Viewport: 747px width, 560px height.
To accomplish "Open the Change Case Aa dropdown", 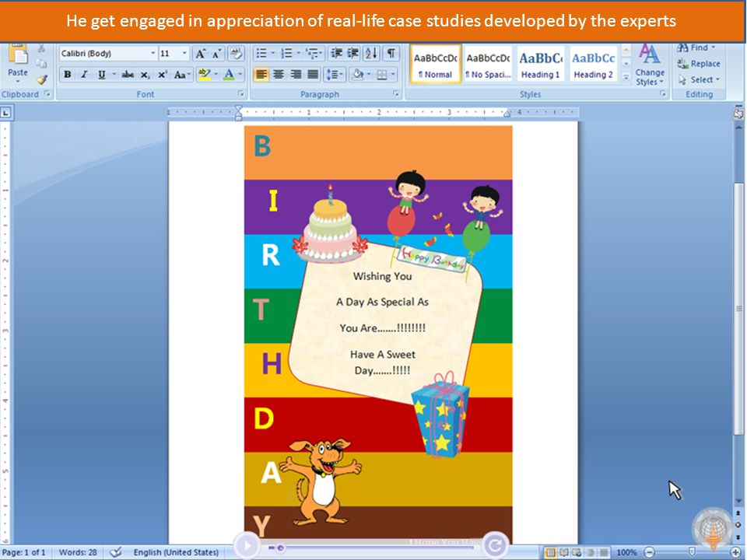I will [x=182, y=75].
